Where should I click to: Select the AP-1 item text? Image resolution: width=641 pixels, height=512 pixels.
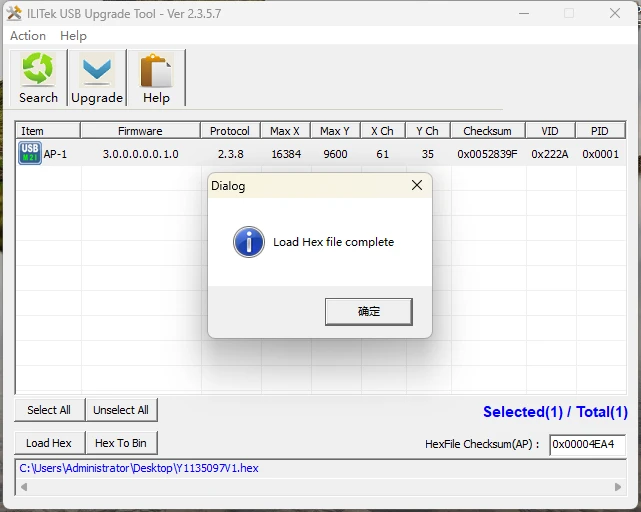[55, 154]
